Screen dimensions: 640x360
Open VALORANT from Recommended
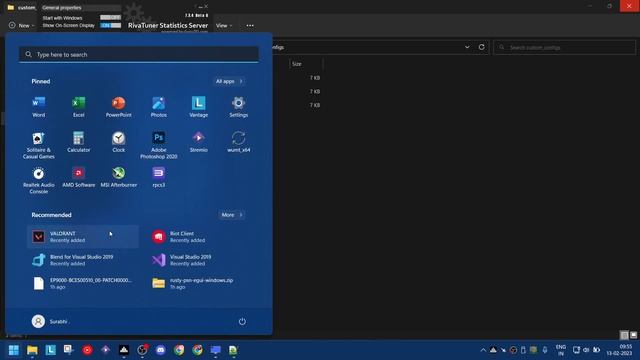(x=83, y=237)
